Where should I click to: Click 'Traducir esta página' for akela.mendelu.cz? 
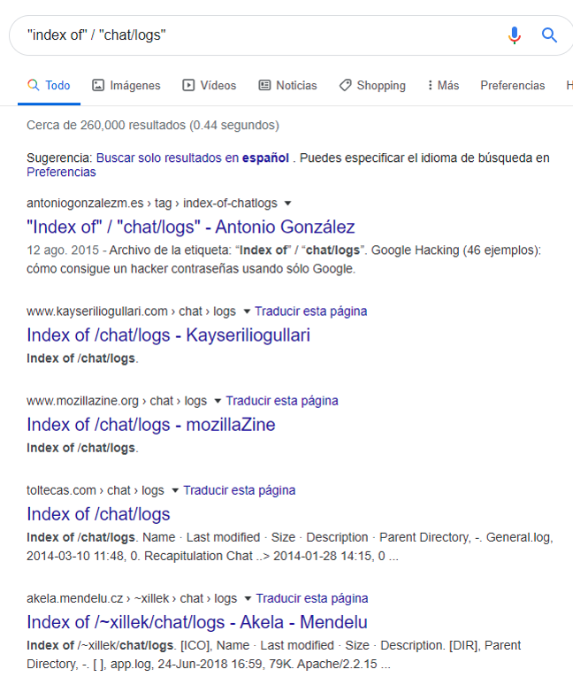312,598
